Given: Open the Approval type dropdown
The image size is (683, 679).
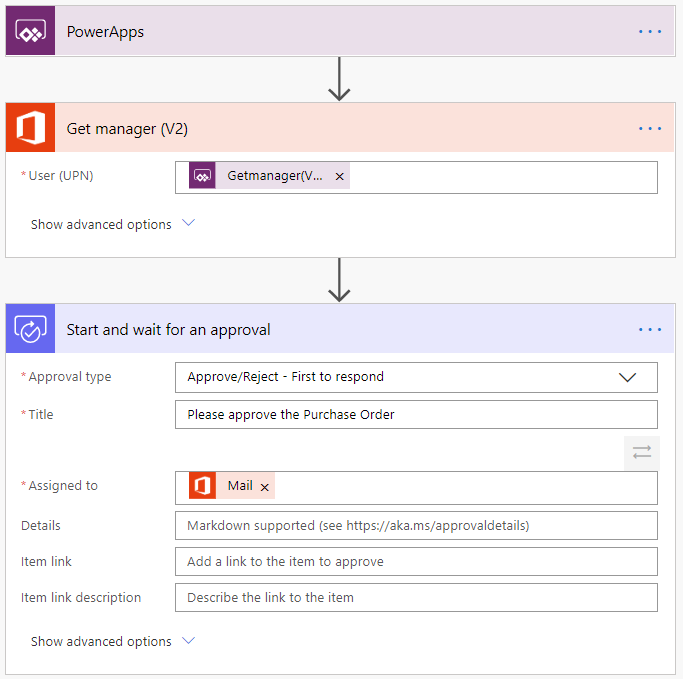Looking at the screenshot, I should 416,377.
